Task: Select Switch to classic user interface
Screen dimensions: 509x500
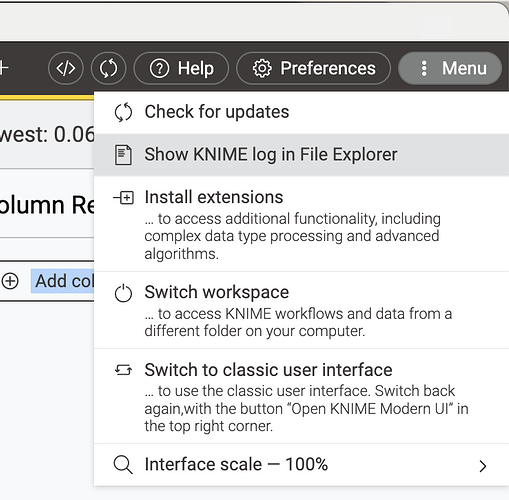Action: click(301, 396)
